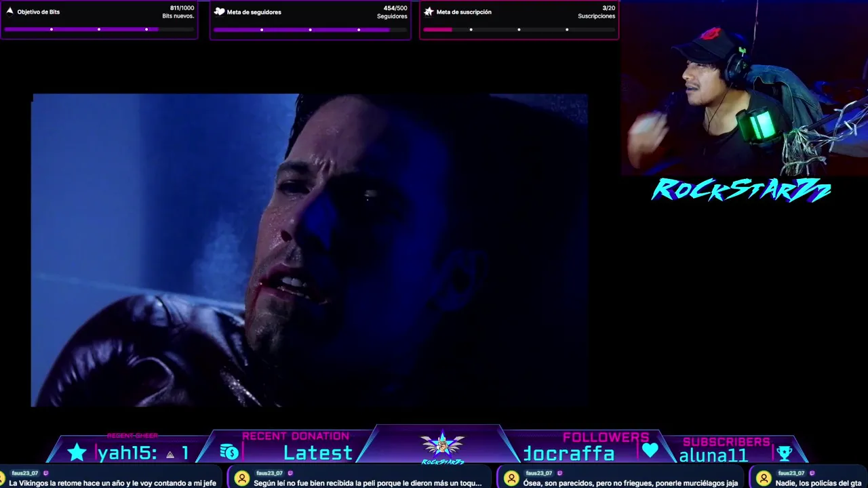Click the chat message 'Según leí no fue bien recibida'

368,483
